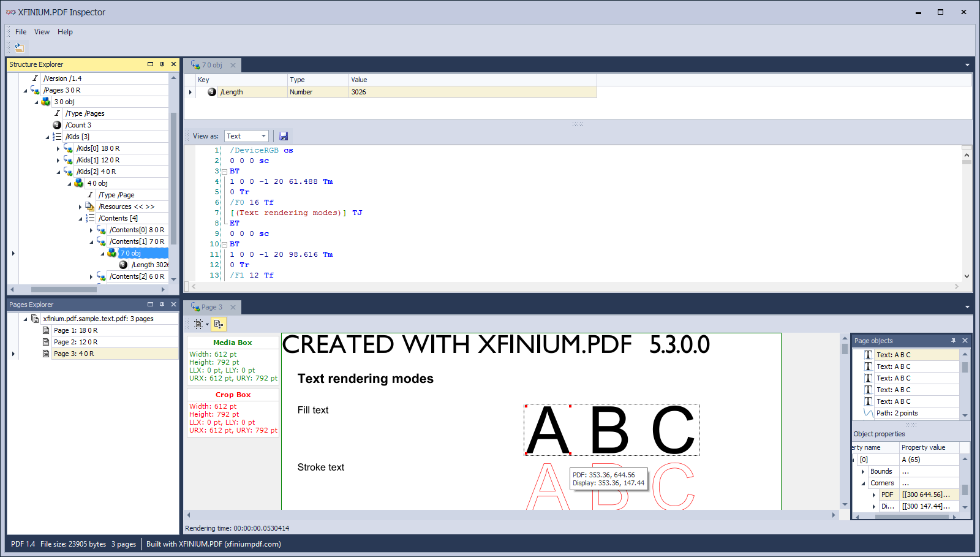
Task: Expand the /Contents[0] 8 0 R node
Action: pyautogui.click(x=91, y=230)
